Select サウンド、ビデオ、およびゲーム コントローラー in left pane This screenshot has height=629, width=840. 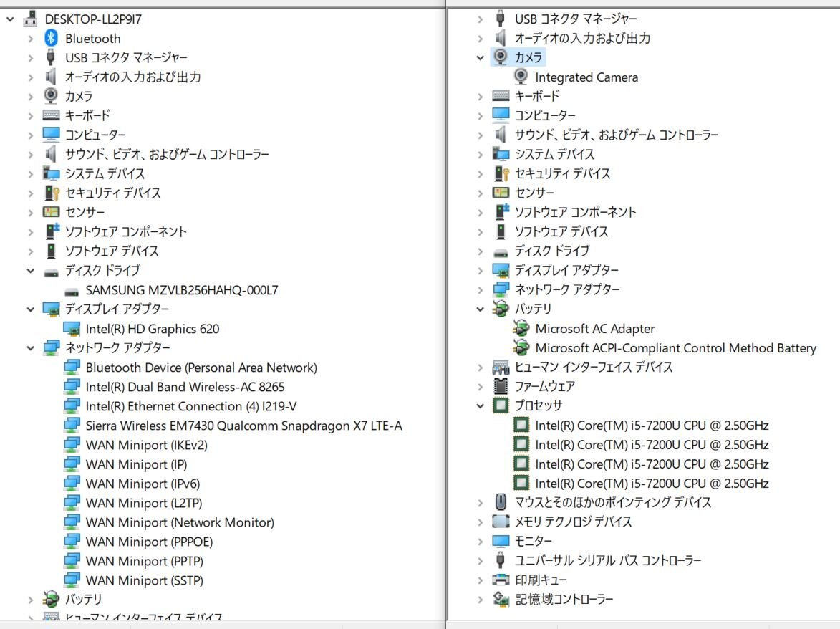(x=167, y=154)
